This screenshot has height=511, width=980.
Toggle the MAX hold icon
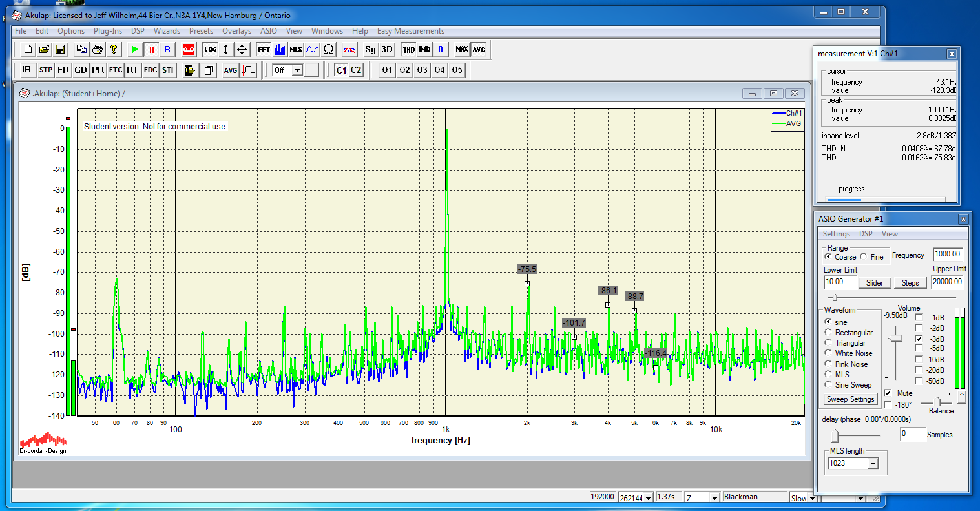pyautogui.click(x=461, y=49)
